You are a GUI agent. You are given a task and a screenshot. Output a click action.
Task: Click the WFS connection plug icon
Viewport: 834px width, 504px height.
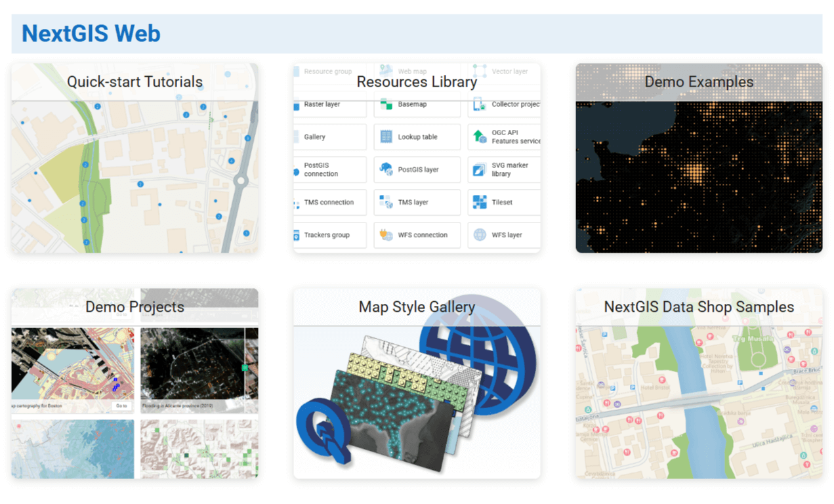tap(386, 235)
